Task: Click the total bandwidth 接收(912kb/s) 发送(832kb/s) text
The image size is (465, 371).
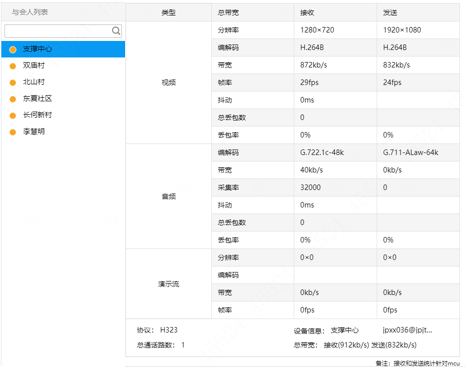Action: (370, 345)
